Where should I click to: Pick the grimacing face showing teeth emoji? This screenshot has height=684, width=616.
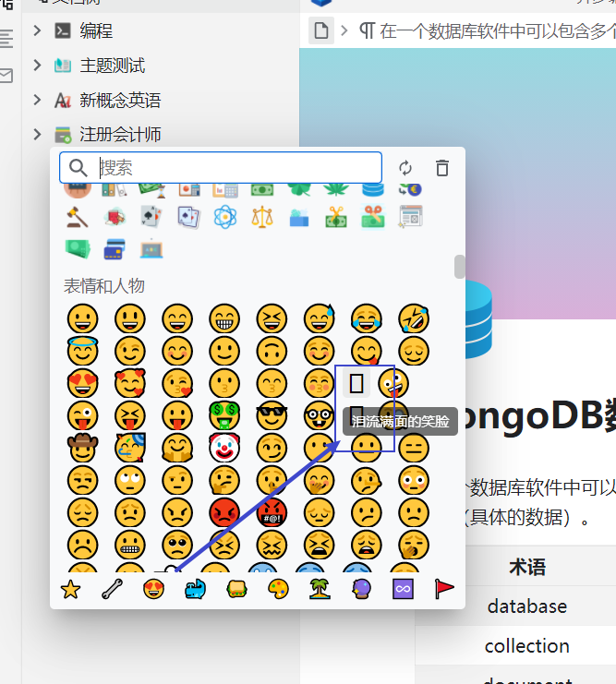click(x=129, y=545)
